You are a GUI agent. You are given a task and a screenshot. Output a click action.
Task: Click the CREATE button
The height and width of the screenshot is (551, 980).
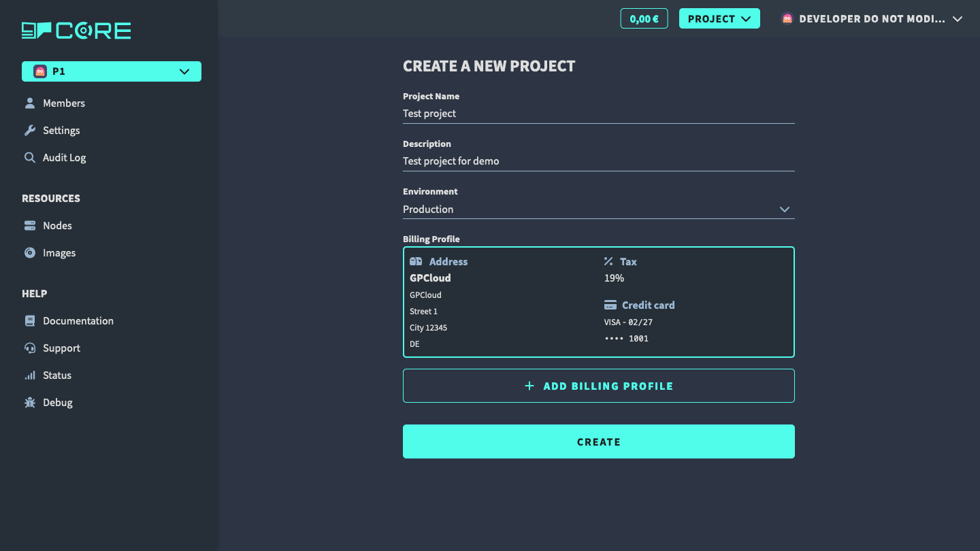pyautogui.click(x=599, y=441)
